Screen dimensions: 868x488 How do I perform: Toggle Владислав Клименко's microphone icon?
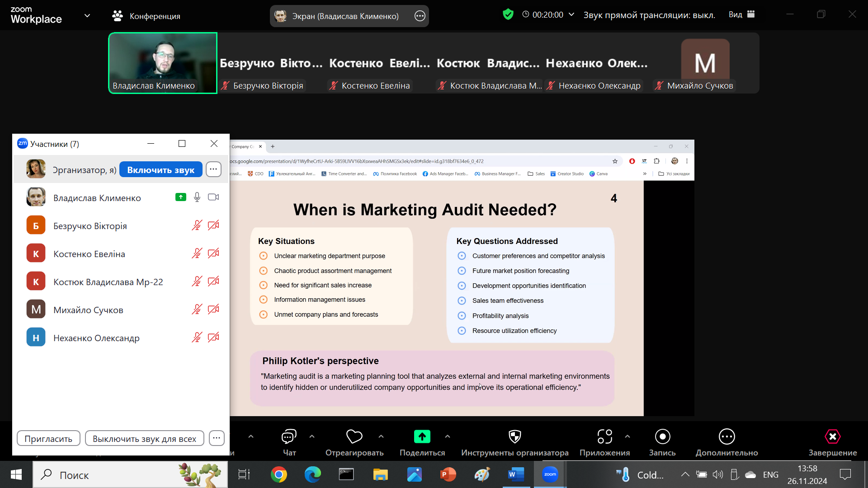point(197,197)
